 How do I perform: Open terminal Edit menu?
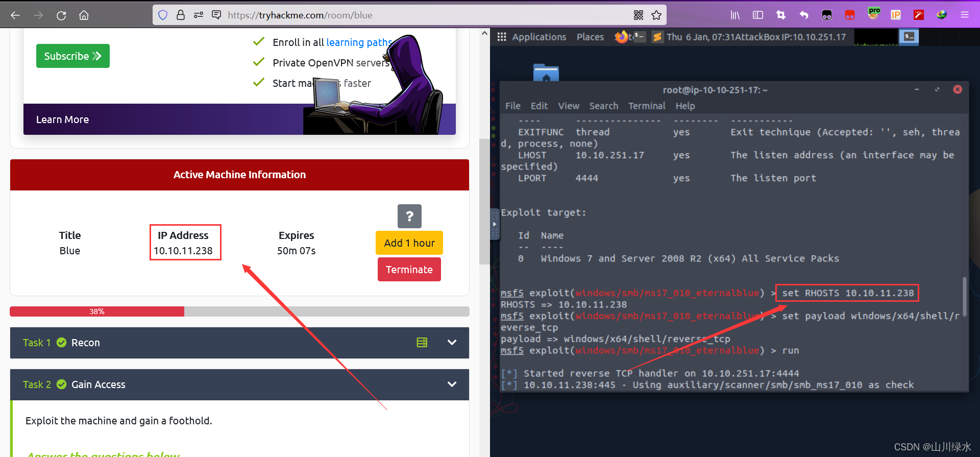539,106
